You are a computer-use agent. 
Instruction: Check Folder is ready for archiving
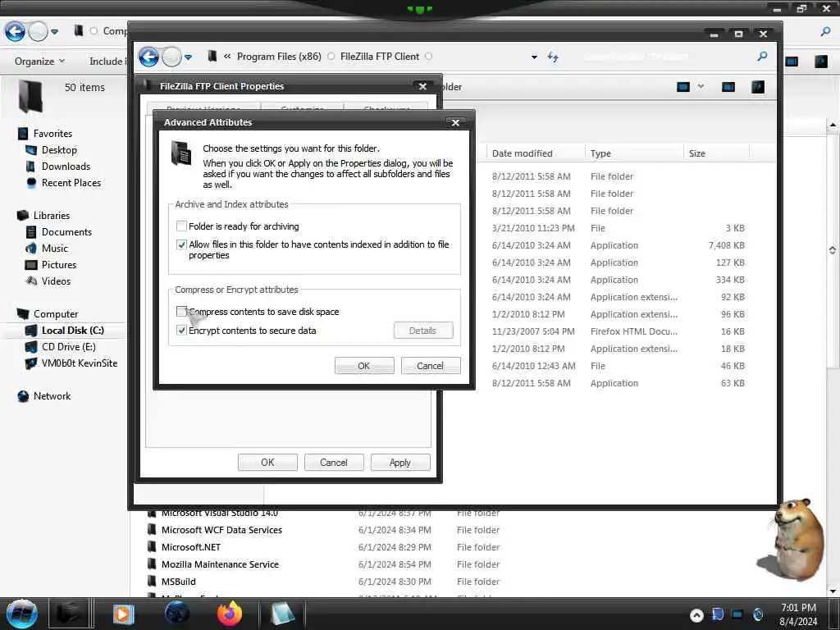[181, 226]
